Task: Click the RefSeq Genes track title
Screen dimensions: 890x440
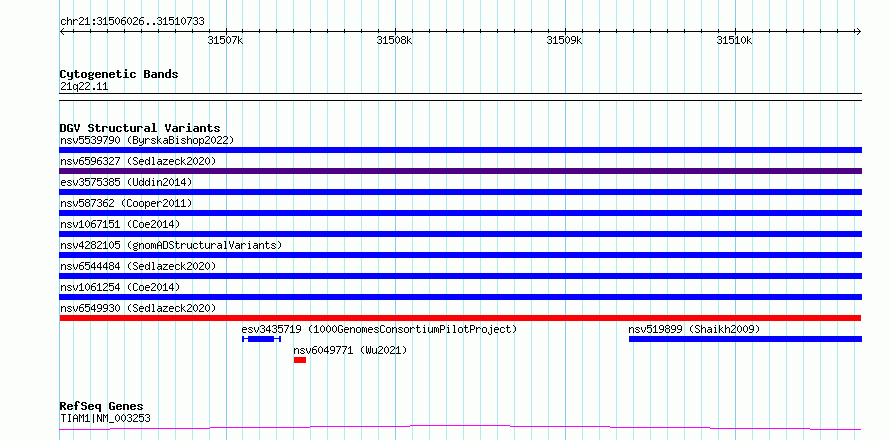Action: [x=102, y=407]
